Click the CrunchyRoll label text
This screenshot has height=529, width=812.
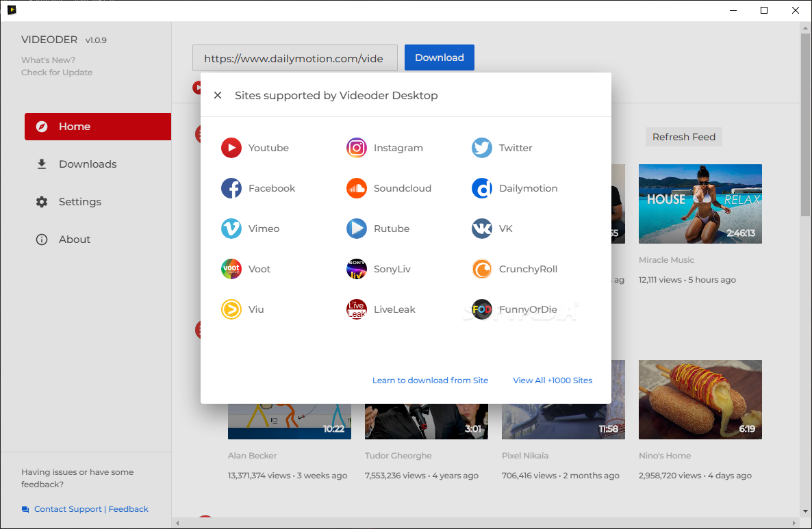(528, 269)
